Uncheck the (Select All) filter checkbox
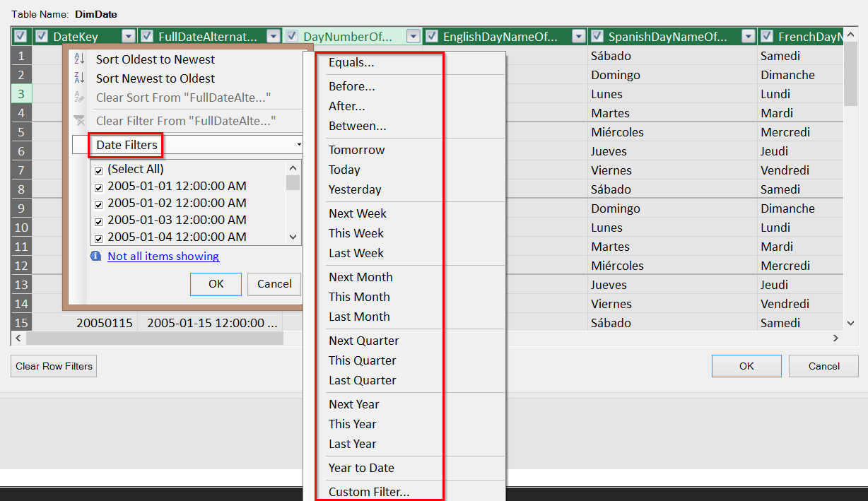 tap(99, 170)
